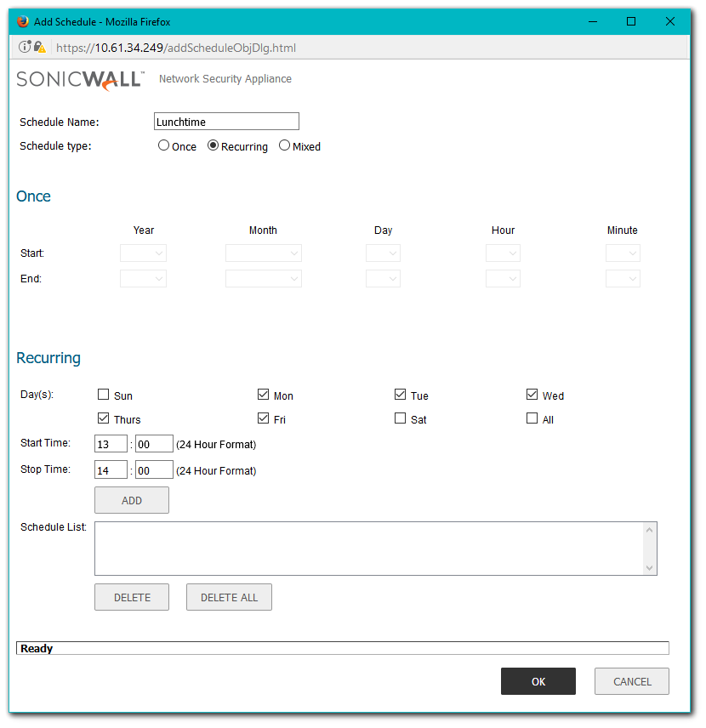The image size is (706, 728).
Task: Select the Once schedule type
Action: pyautogui.click(x=163, y=145)
